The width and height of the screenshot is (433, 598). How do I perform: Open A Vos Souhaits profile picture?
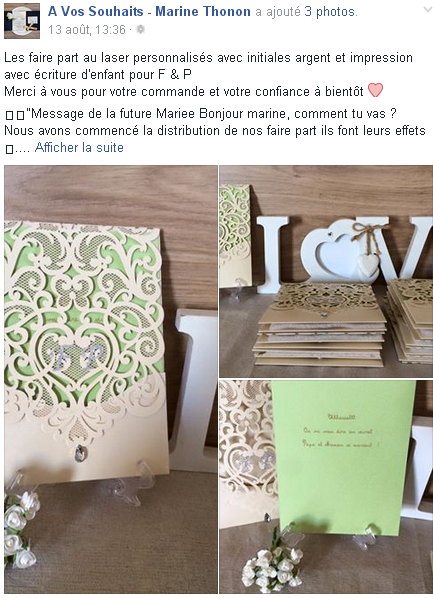[22, 21]
